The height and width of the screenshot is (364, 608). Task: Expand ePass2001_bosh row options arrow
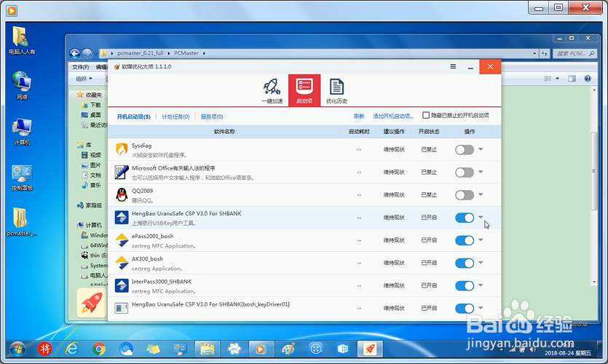point(481,240)
